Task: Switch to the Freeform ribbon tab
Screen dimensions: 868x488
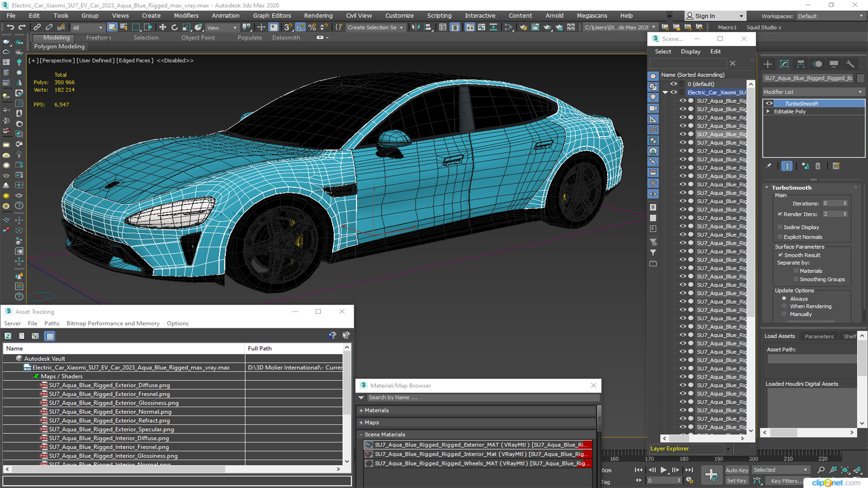Action: (98, 38)
